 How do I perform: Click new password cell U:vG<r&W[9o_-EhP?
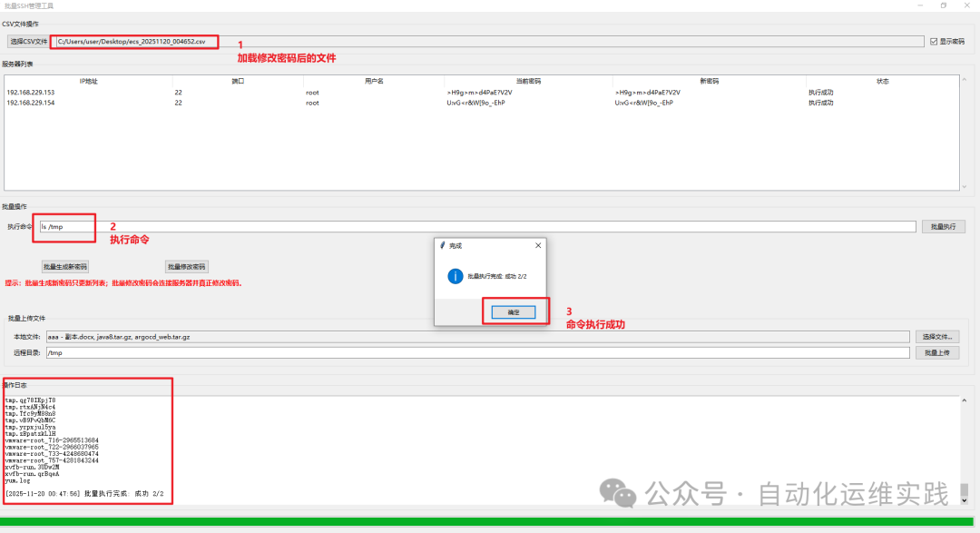pyautogui.click(x=643, y=103)
